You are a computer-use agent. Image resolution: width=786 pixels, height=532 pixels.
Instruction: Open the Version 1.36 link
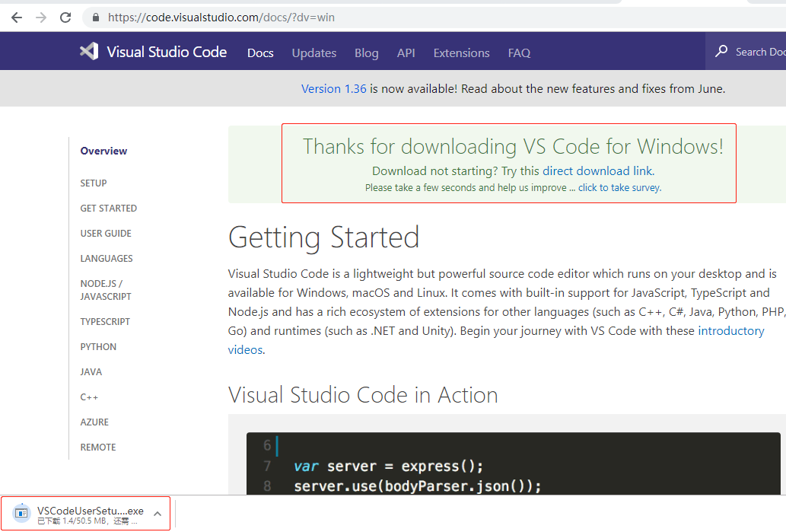coord(333,89)
